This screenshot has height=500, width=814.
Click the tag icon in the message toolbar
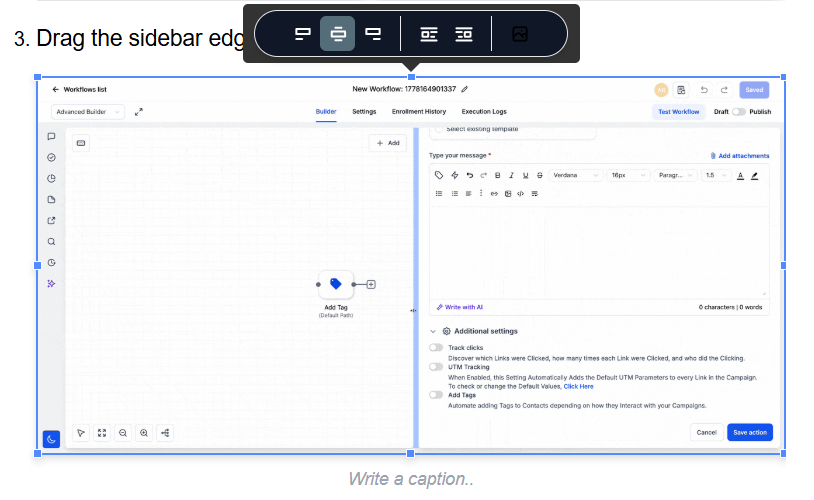[439, 175]
